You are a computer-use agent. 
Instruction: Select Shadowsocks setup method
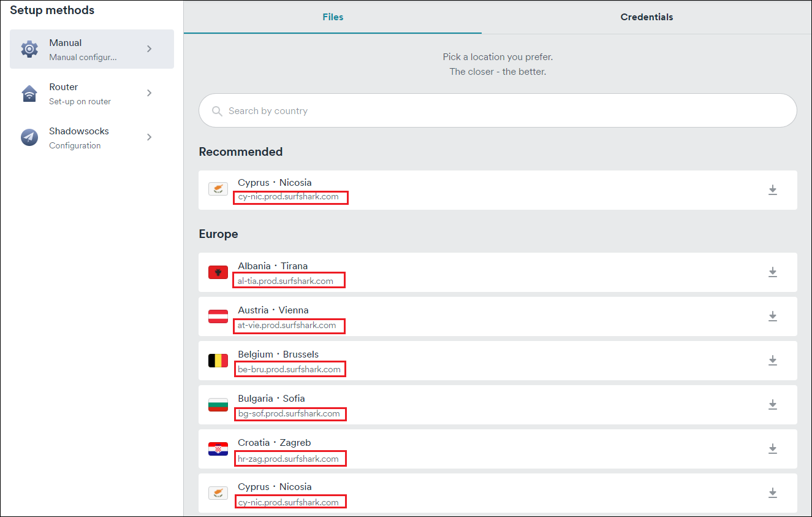(92, 137)
